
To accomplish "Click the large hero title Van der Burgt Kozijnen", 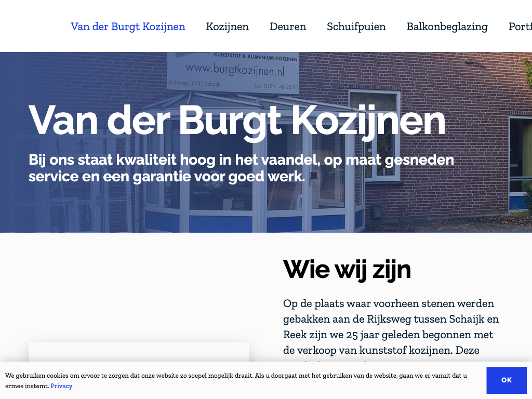I will click(x=237, y=121).
